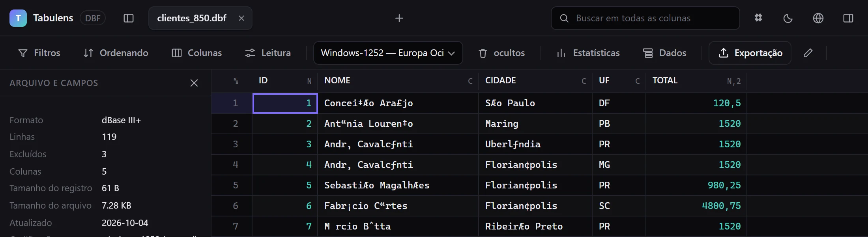Enable edit mode with pencil icon
The width and height of the screenshot is (868, 237).
point(808,53)
